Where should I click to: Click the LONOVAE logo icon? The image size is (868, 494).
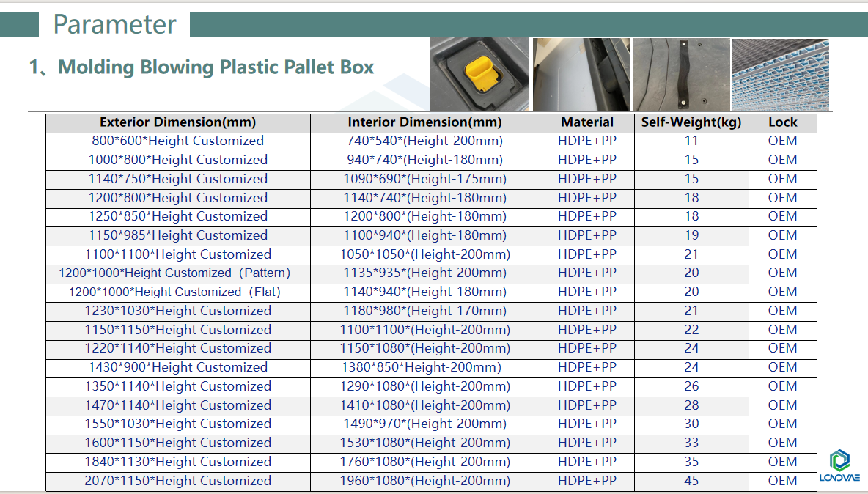tap(839, 466)
